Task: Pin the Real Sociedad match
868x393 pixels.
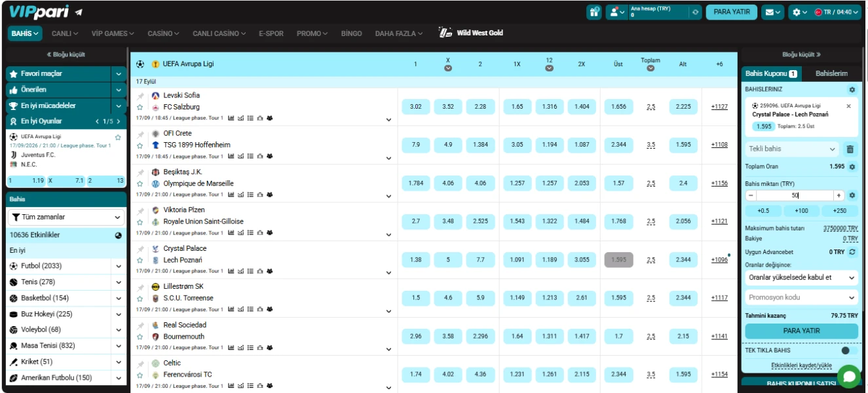Action: tap(140, 326)
